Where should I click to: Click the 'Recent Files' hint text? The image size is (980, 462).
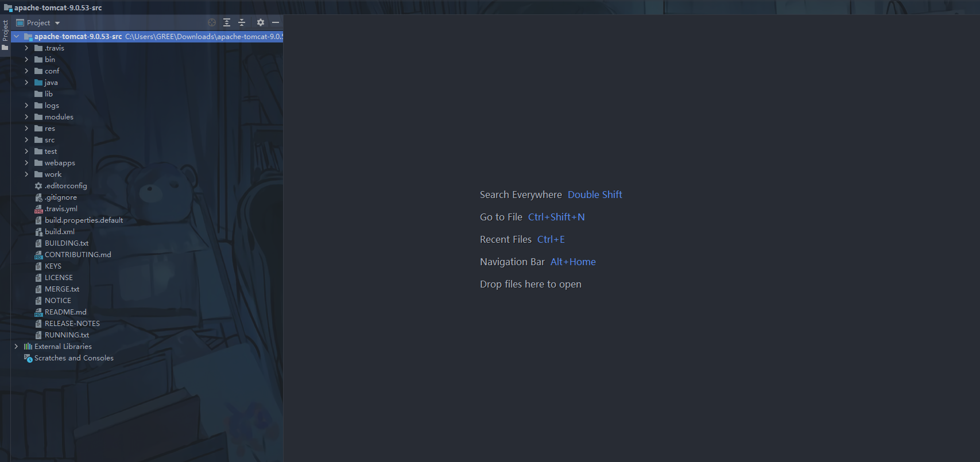click(x=506, y=239)
